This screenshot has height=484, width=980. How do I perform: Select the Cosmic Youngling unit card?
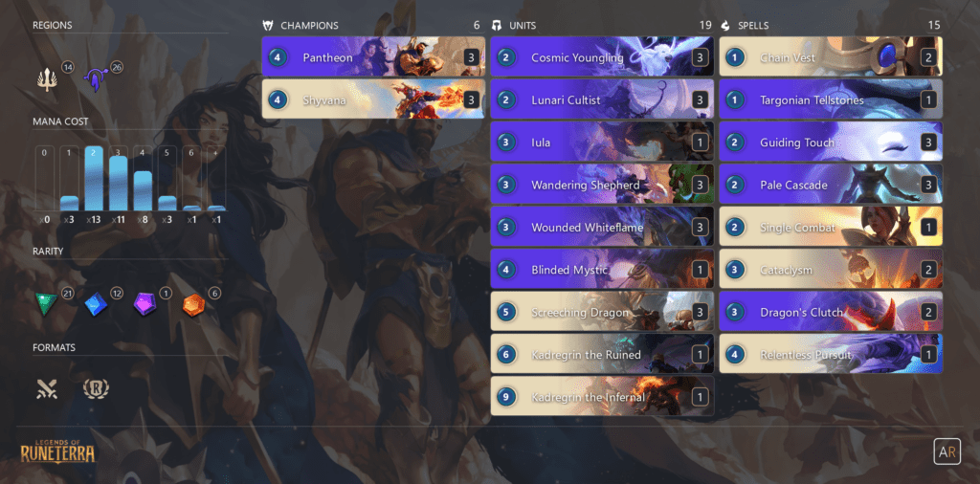click(x=602, y=56)
